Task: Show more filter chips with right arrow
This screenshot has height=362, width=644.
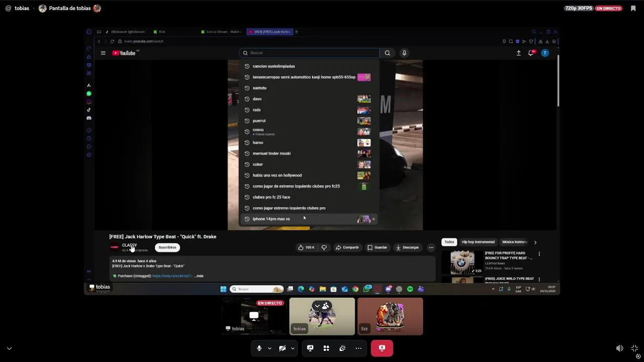Action: coord(535,242)
